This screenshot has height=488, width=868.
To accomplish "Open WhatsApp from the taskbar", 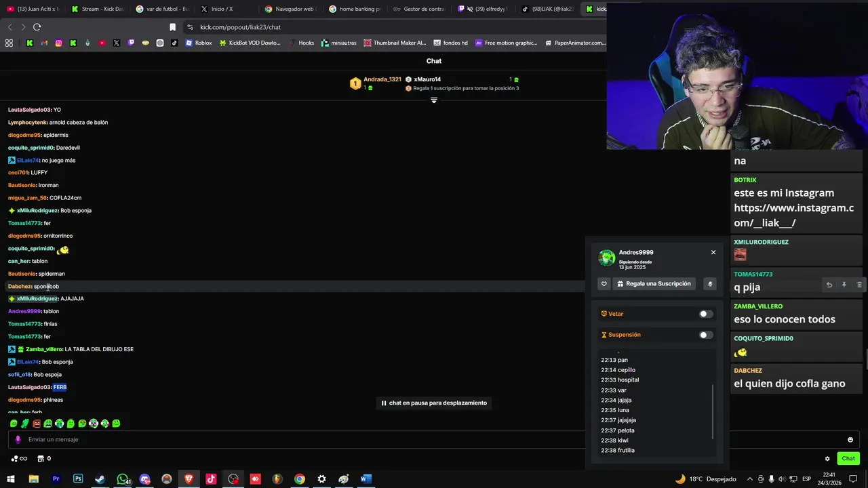I will coord(123,479).
